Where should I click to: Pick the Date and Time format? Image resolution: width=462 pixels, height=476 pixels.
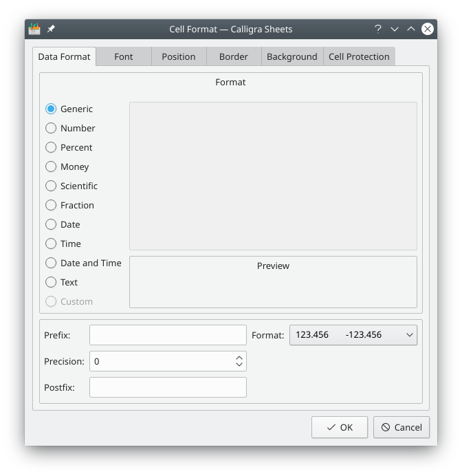click(x=51, y=263)
